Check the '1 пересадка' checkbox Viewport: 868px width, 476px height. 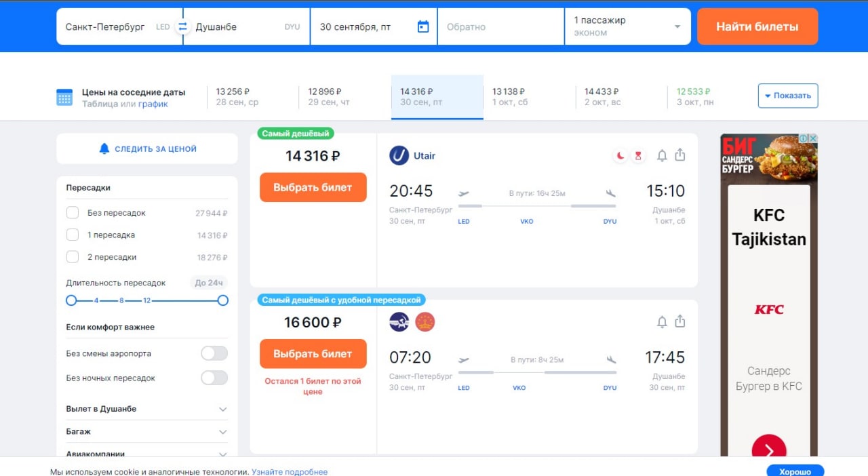[x=73, y=235]
